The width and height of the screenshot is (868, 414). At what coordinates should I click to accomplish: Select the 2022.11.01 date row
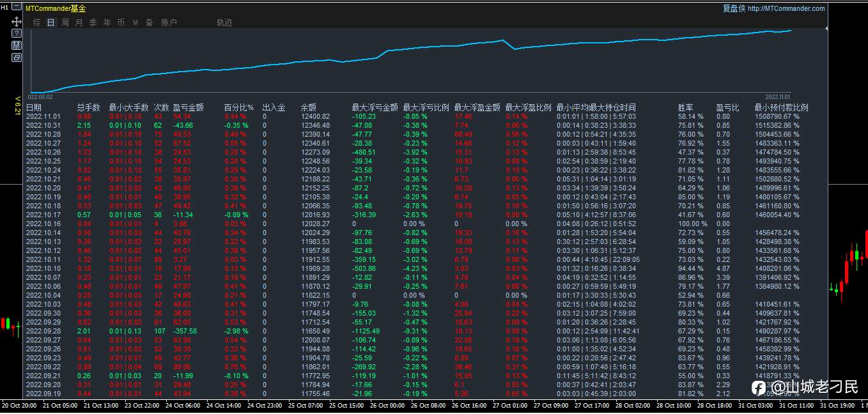pos(43,116)
